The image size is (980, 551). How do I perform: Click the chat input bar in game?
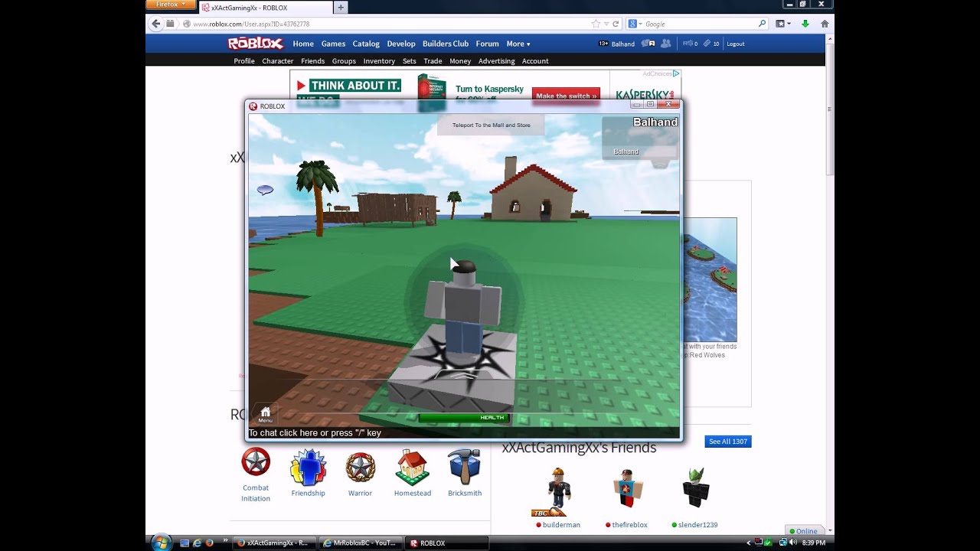click(x=463, y=432)
